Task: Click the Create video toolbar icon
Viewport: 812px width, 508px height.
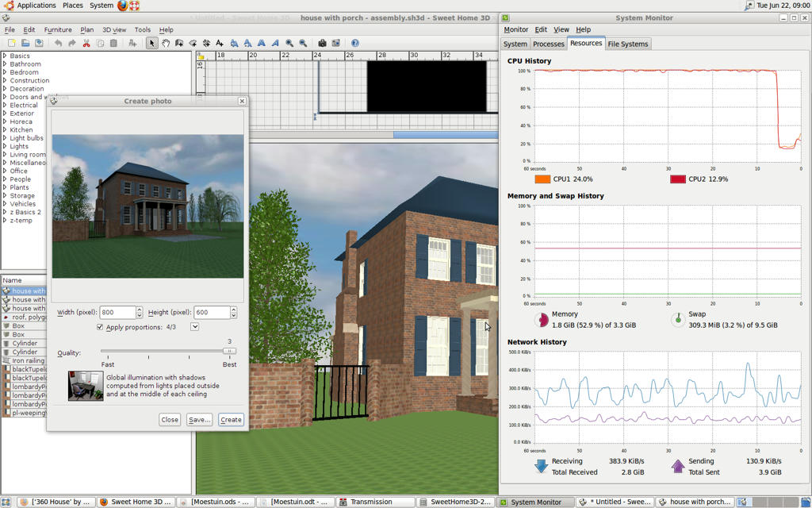Action: click(335, 43)
